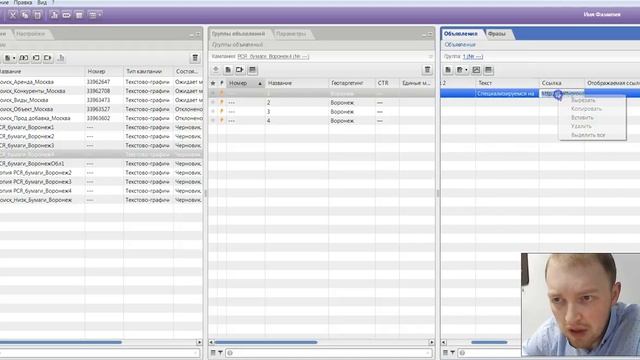The width and height of the screenshot is (640, 360).
Task: Open the list view dropdown in top toolbar
Action: (x=95, y=15)
